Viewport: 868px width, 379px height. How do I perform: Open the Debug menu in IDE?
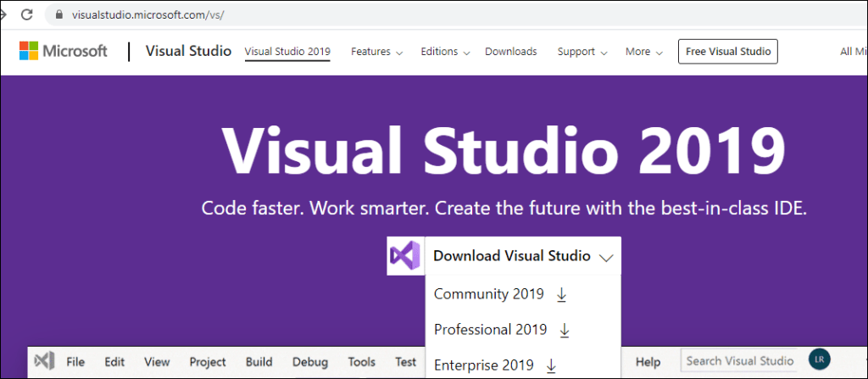(x=309, y=362)
